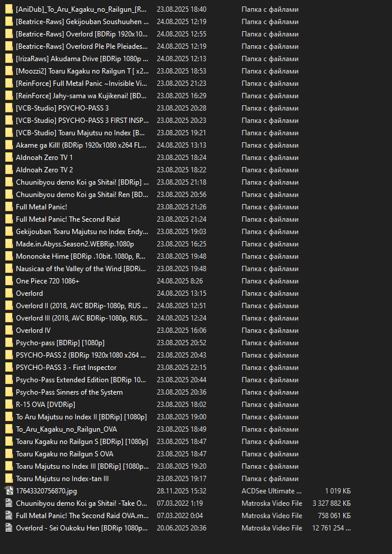The height and width of the screenshot is (554, 392).
Task: Click the folder name [VCB-Studio] Toaru Majutsu no Index
Action: 81,133
